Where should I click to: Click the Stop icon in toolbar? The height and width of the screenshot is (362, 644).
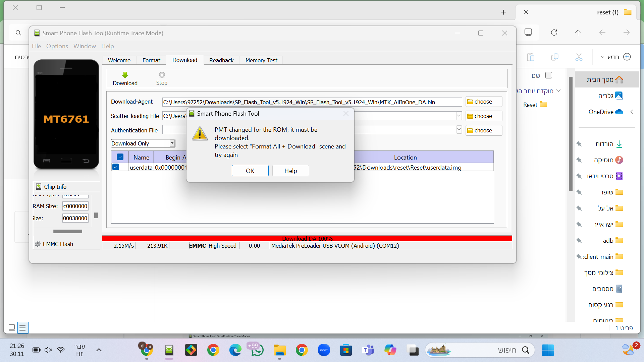pos(162,75)
